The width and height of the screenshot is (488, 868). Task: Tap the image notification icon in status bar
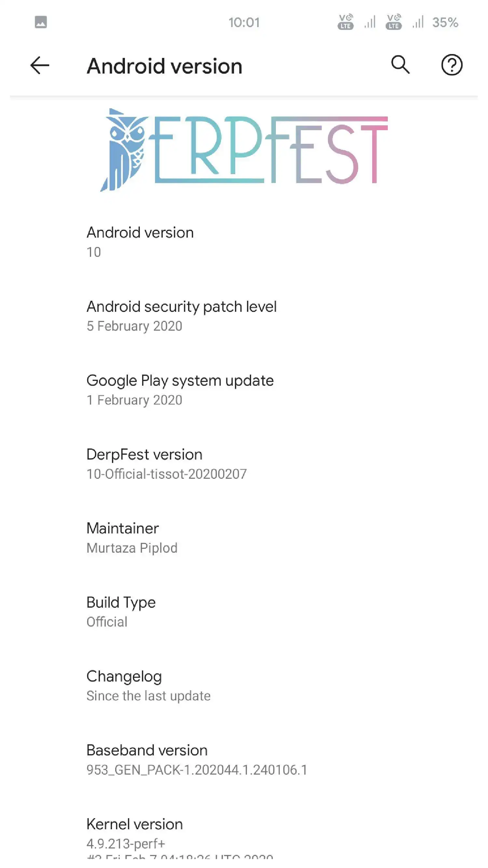(x=41, y=22)
